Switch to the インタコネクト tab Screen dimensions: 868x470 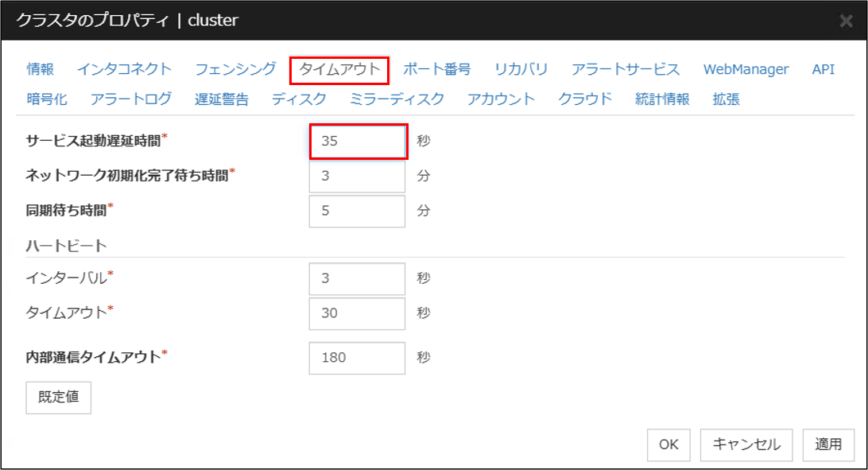click(x=124, y=69)
